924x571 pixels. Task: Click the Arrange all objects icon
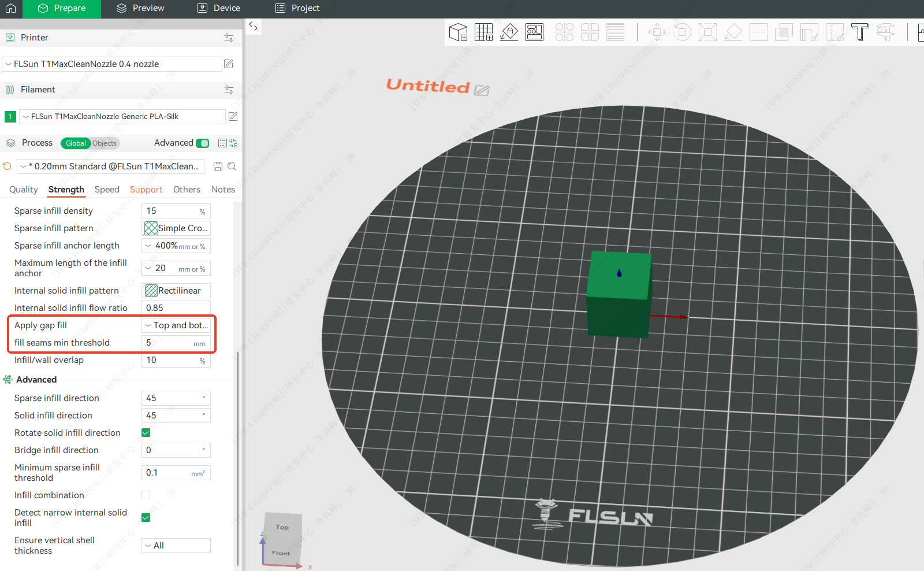[x=534, y=32]
